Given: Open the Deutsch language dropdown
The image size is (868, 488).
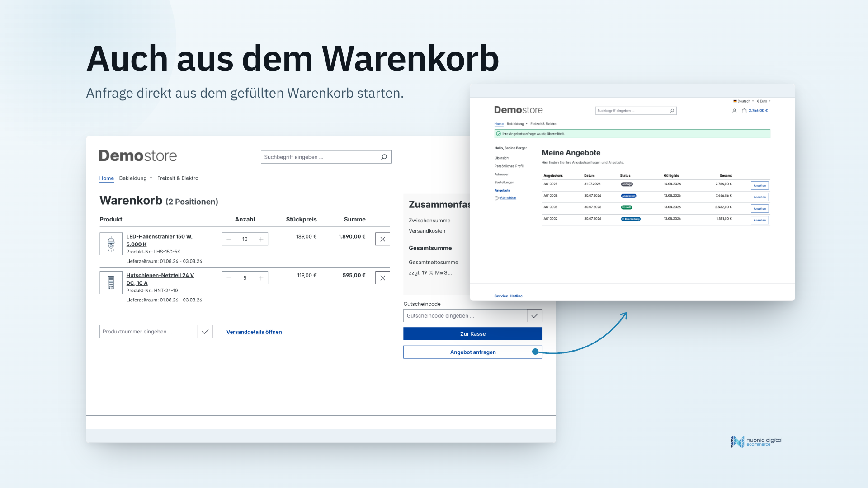Looking at the screenshot, I should coord(743,101).
